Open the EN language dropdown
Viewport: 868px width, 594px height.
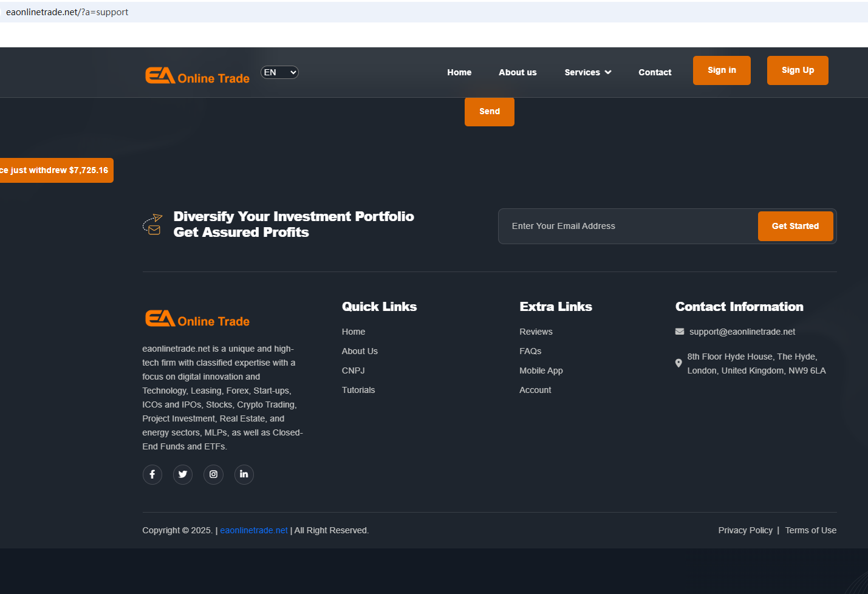pyautogui.click(x=279, y=72)
